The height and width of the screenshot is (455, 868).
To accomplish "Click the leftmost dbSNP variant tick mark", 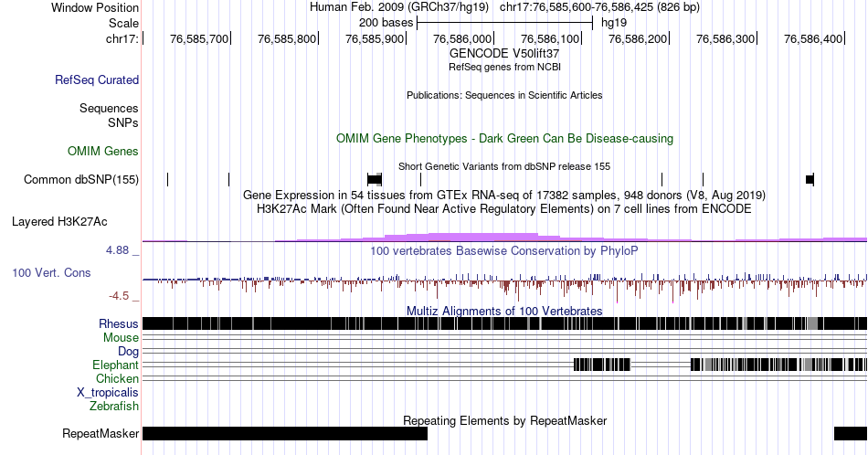I will (168, 179).
